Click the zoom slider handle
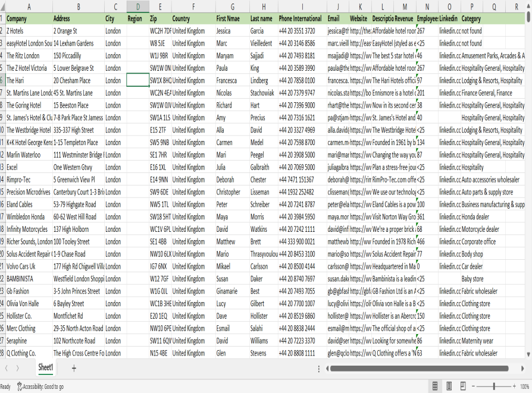The width and height of the screenshot is (532, 393). tap(494, 386)
